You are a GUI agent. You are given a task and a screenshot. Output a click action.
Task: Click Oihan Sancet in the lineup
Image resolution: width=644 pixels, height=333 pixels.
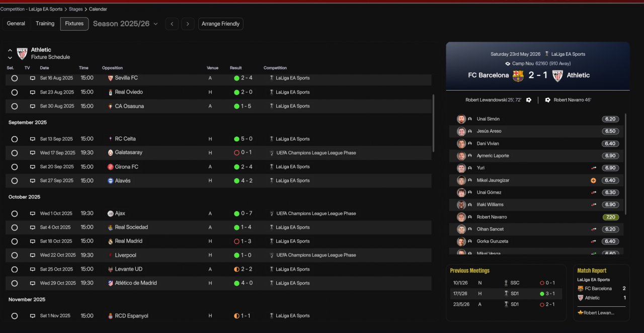tap(490, 229)
